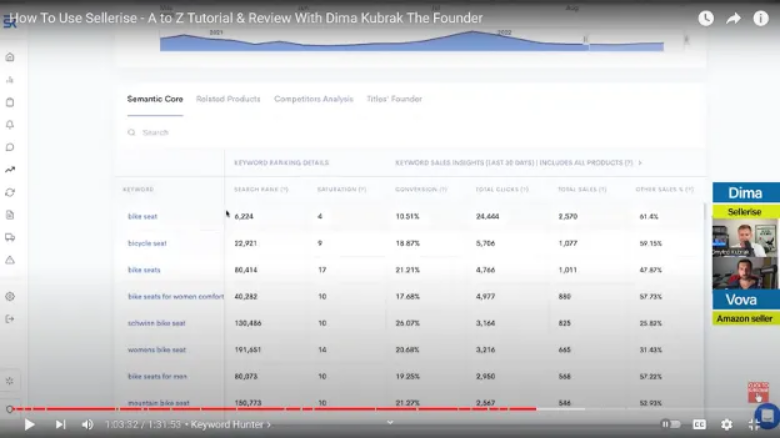
Task: Click the Keyword column header
Action: pos(138,190)
